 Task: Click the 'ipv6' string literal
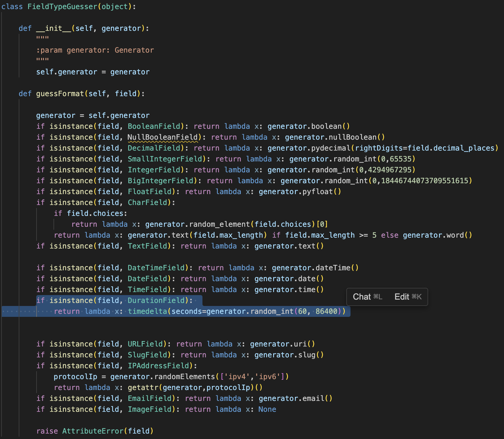click(x=270, y=377)
